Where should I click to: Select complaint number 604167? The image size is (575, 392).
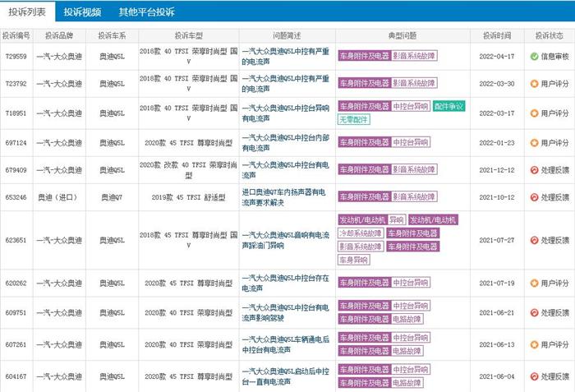tap(16, 376)
